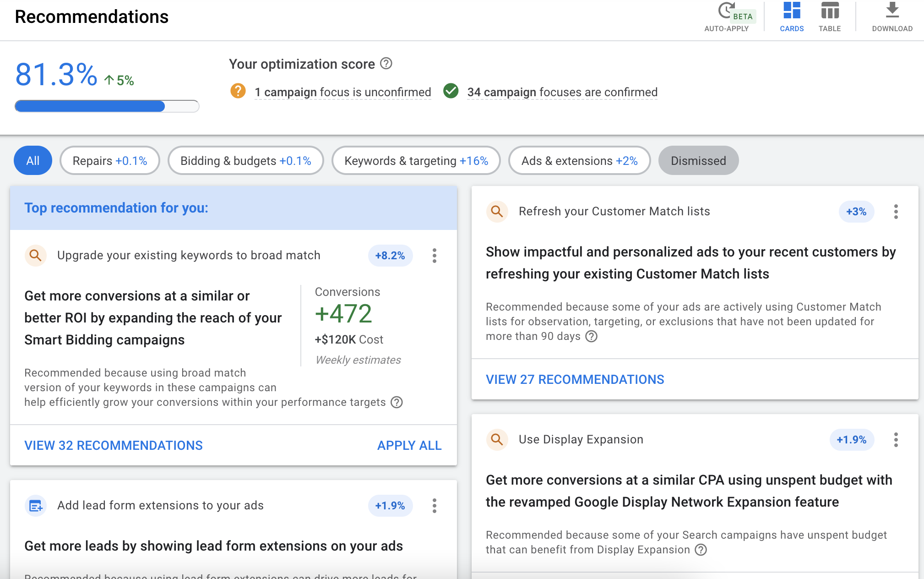The height and width of the screenshot is (579, 924).
Task: Click the help icon after broad match explanation
Action: pos(397,402)
